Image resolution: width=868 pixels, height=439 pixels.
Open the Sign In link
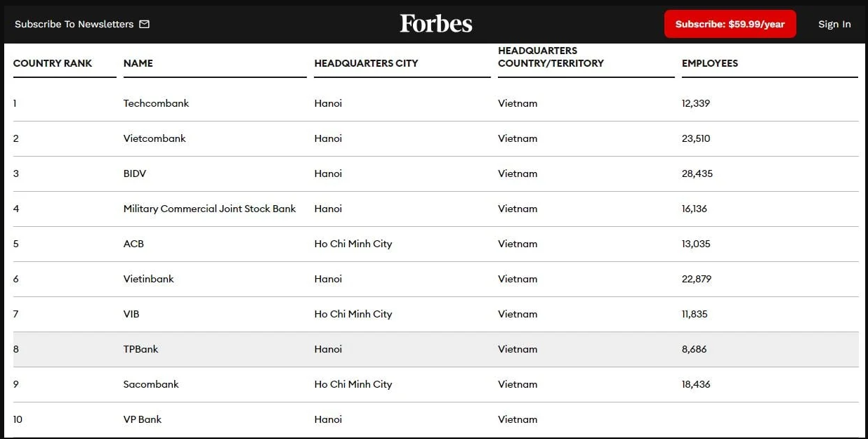pos(834,24)
